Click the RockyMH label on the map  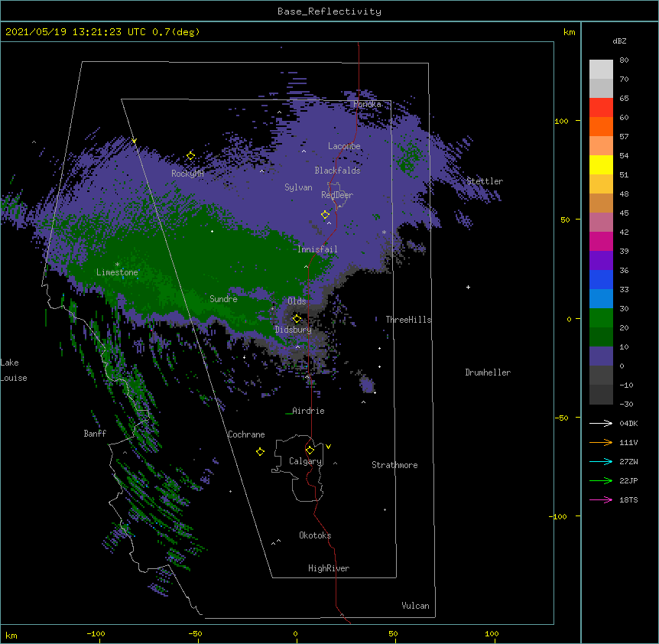tap(187, 174)
